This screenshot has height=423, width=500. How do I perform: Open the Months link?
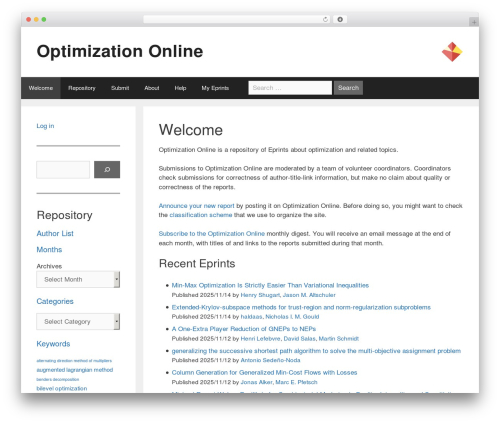point(49,250)
